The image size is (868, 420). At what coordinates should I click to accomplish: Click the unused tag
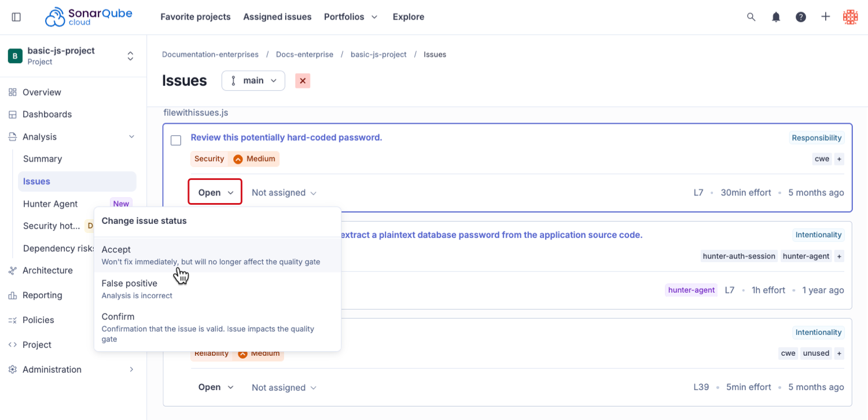[x=816, y=353]
